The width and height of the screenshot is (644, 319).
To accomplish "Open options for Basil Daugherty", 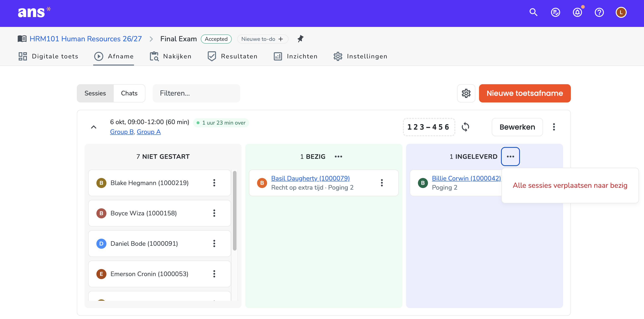I will pyautogui.click(x=382, y=183).
